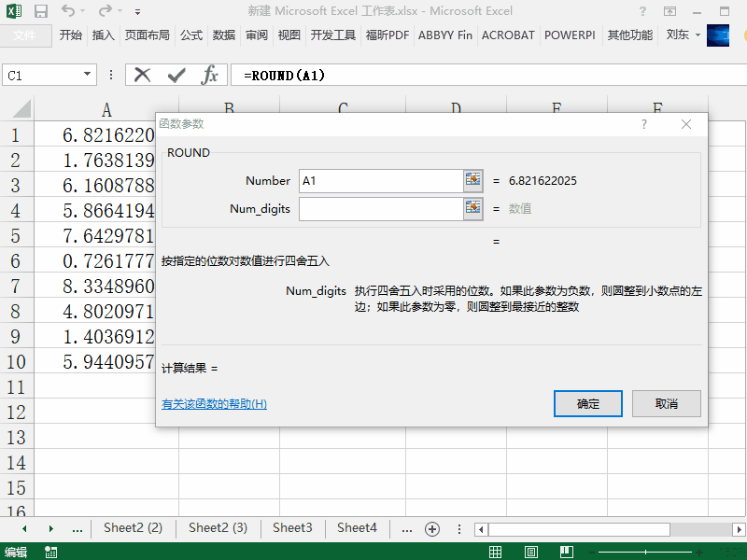The height and width of the screenshot is (560, 747).
Task: Switch to Page Layout view icon
Action: 531,553
